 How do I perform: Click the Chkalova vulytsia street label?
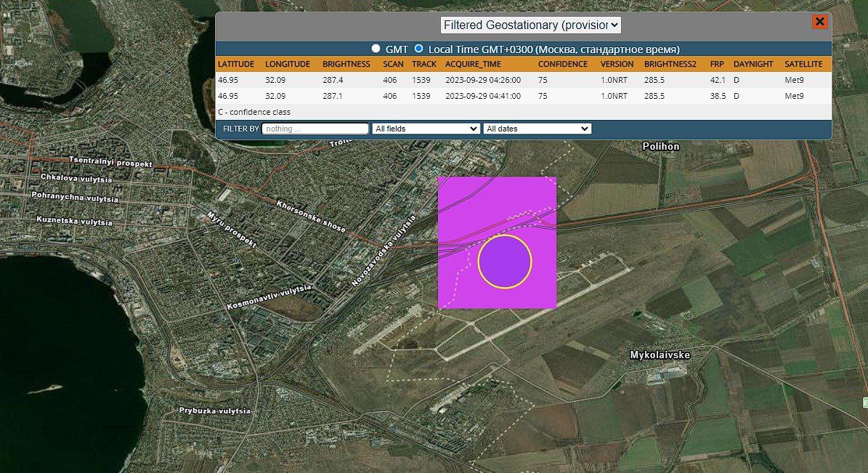[76, 178]
